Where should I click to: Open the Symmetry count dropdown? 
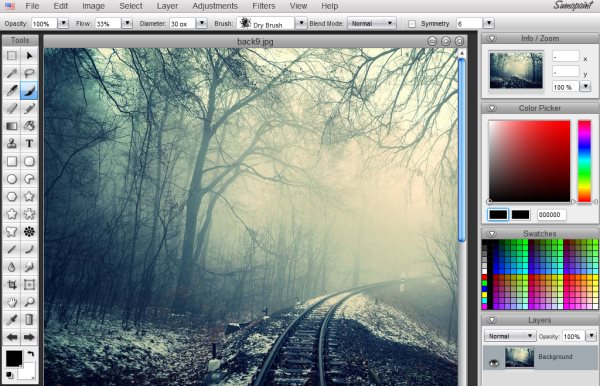[x=489, y=23]
